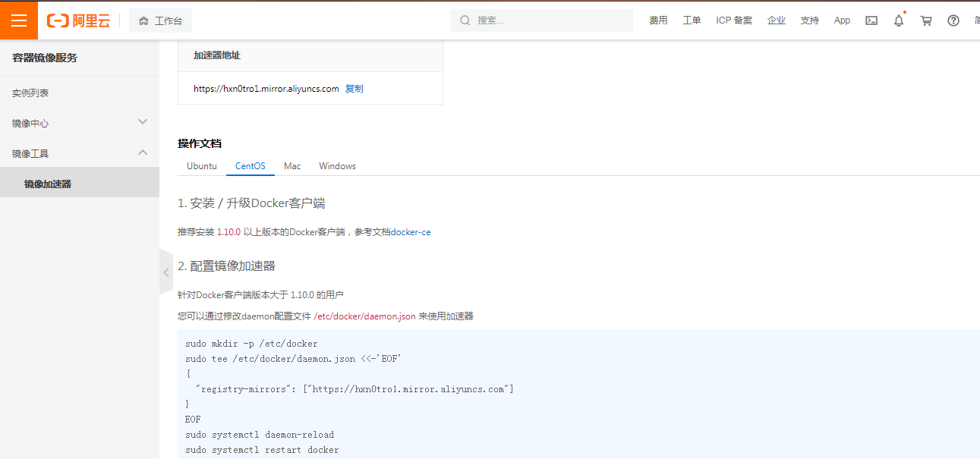Open 支持 in the top navigation

point(810,20)
